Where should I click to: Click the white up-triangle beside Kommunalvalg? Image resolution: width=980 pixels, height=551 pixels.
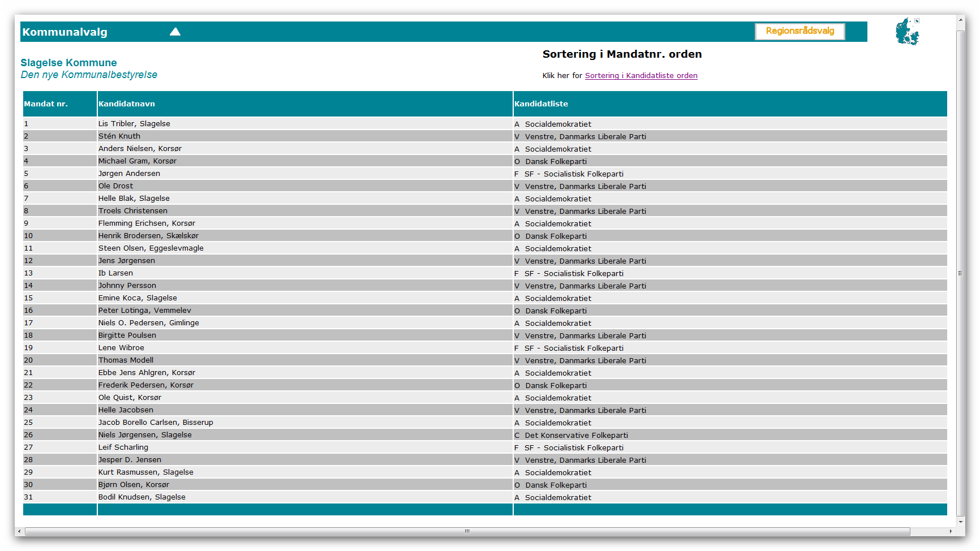[x=175, y=32]
